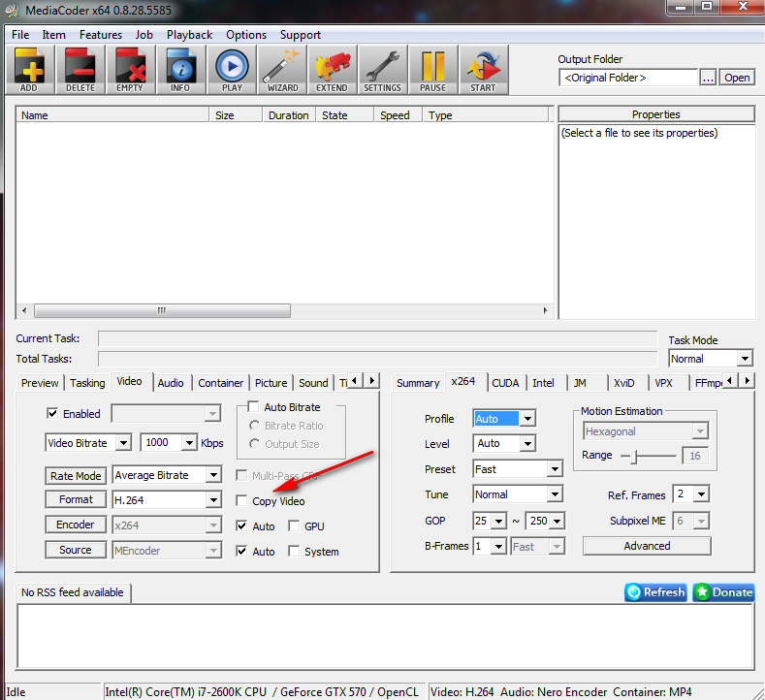Image resolution: width=765 pixels, height=700 pixels.
Task: Click the MediaCoder title bar app icon
Action: point(13,11)
